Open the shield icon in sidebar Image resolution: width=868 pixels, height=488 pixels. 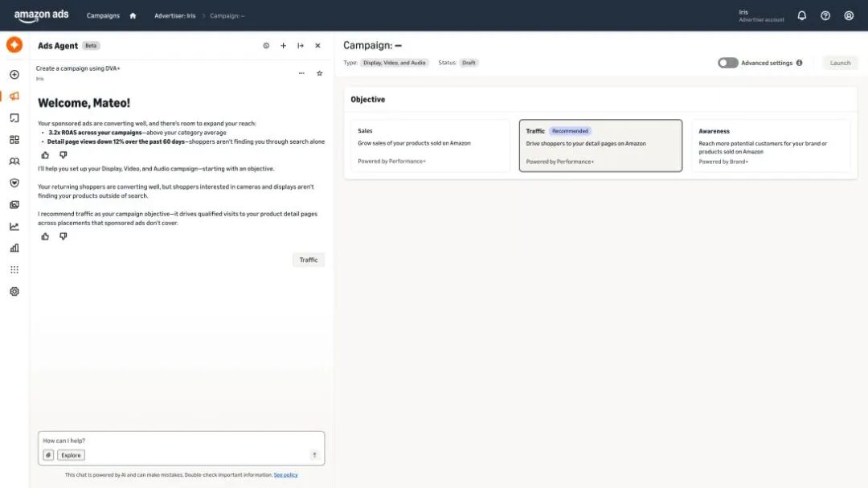pos(14,182)
